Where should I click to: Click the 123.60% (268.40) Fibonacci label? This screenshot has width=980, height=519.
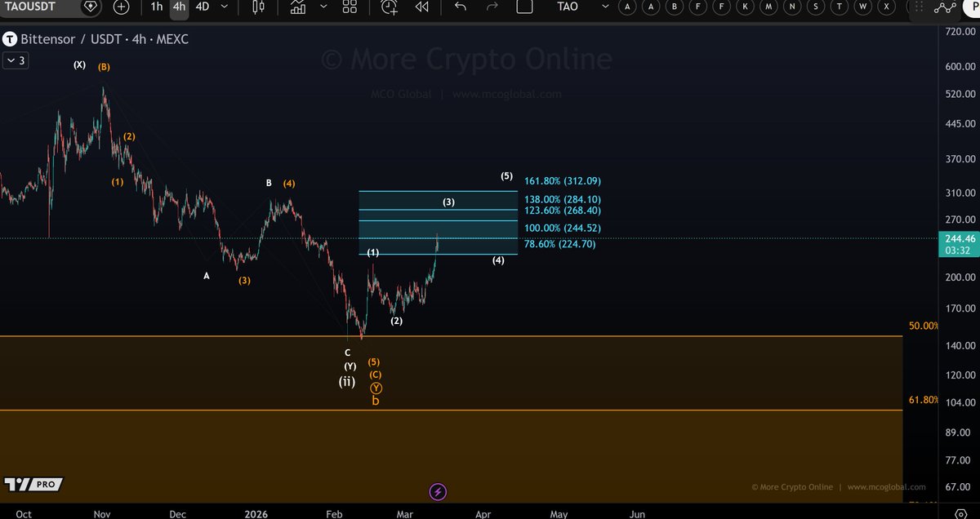click(562, 211)
